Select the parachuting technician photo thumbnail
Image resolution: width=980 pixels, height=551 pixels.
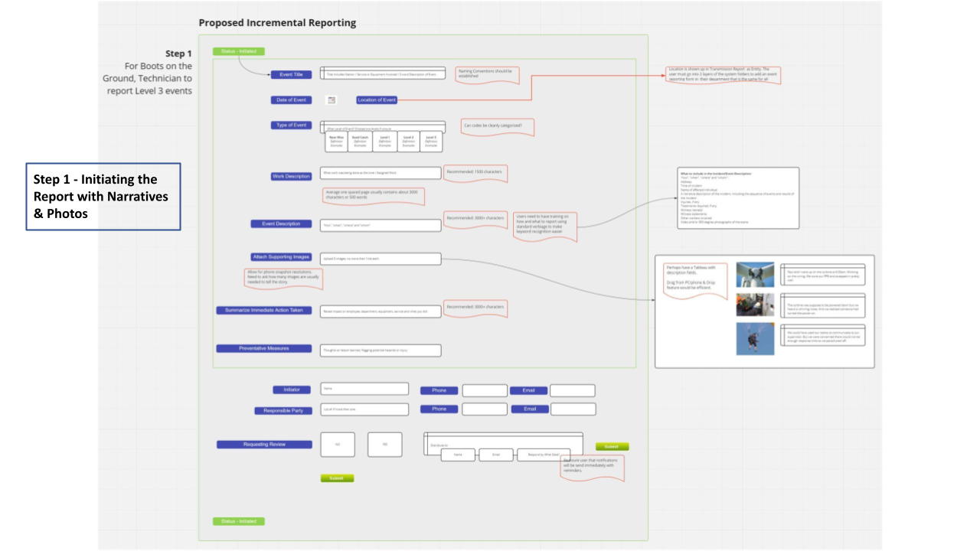[x=755, y=338]
